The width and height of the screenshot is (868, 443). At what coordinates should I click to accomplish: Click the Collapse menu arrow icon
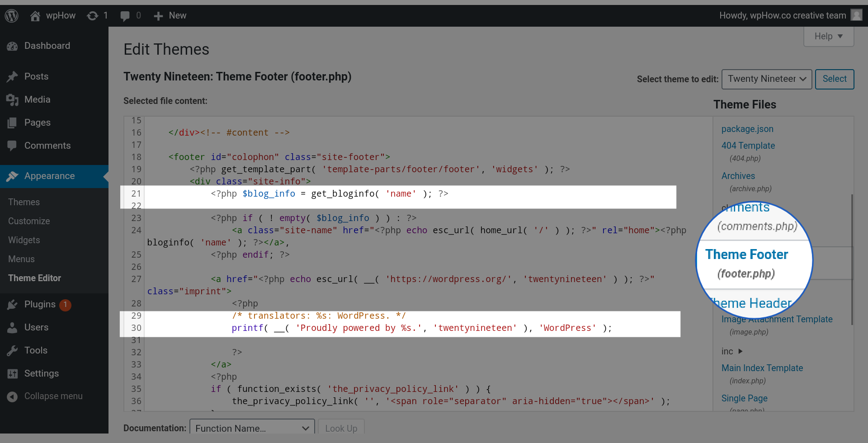point(12,396)
